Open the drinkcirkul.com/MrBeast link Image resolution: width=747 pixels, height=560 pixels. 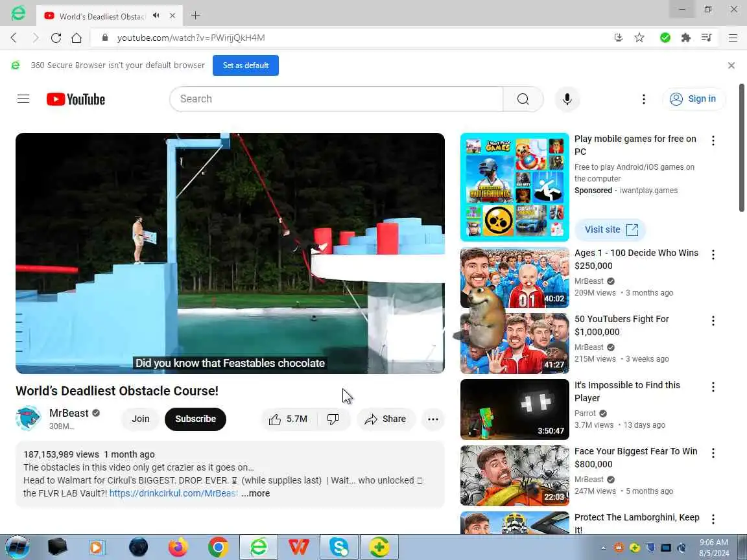(x=173, y=493)
